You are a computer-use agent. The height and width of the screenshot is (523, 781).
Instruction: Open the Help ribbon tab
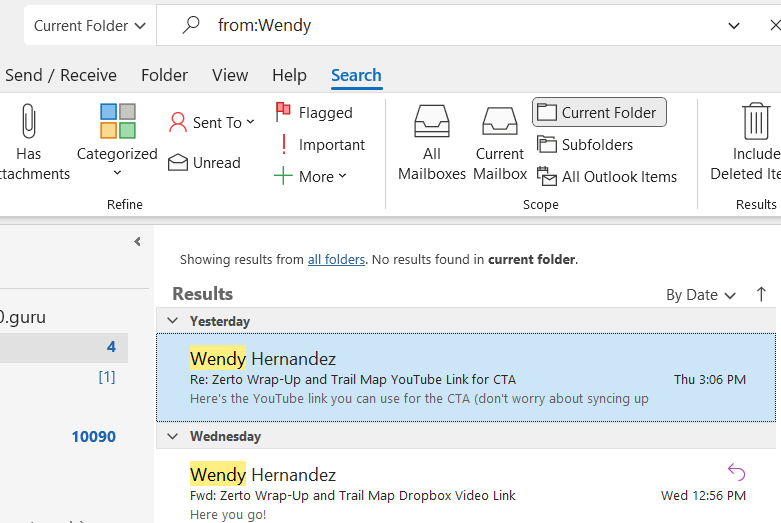(289, 75)
